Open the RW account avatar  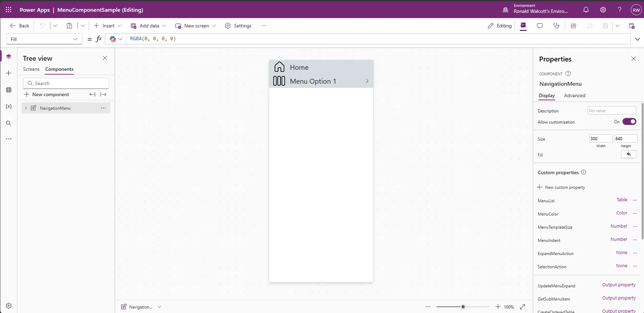coord(636,10)
